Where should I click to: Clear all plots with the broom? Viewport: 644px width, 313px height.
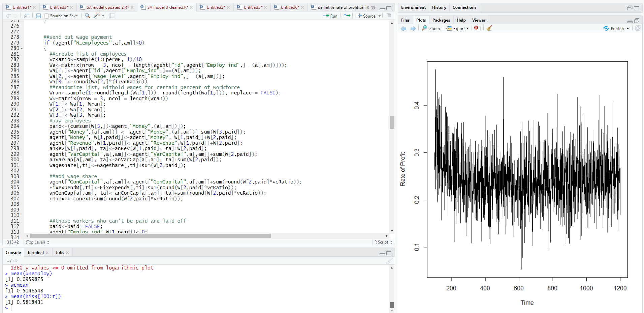(489, 28)
